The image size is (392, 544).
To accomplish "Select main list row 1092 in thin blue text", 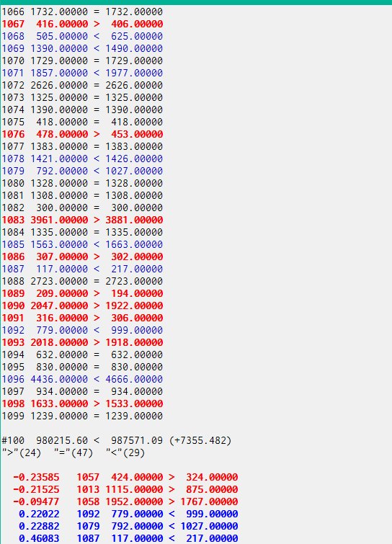I will (82, 330).
